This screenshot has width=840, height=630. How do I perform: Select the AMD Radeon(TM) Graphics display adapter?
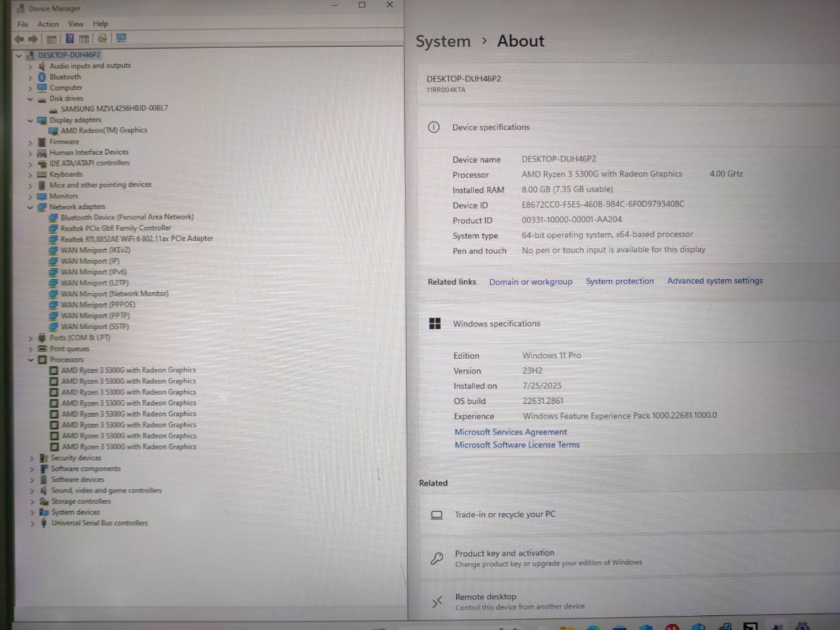(x=104, y=130)
